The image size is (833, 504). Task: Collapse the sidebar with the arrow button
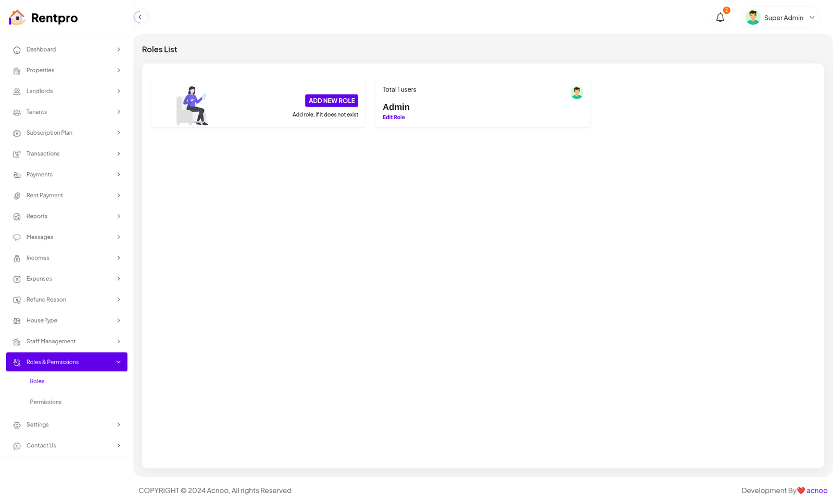[140, 17]
